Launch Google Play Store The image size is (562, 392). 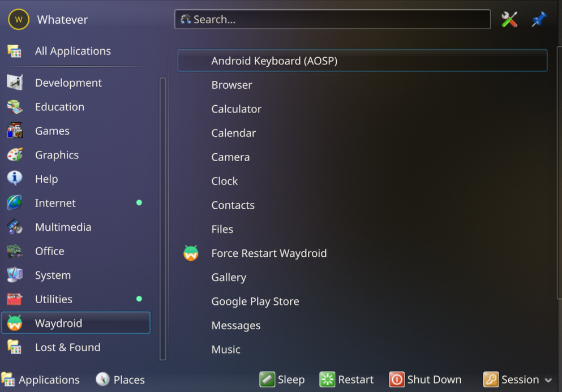[x=362, y=301]
